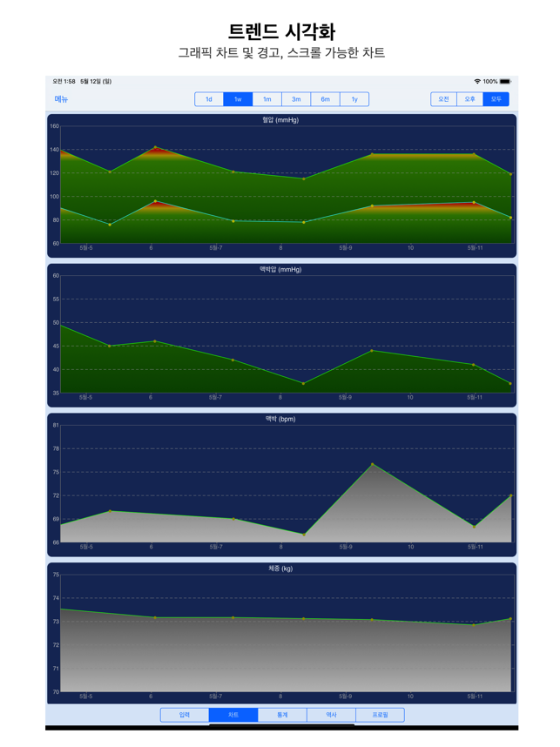Click the peak point on 맥박 chart
The image size is (560, 747).
pyautogui.click(x=372, y=464)
